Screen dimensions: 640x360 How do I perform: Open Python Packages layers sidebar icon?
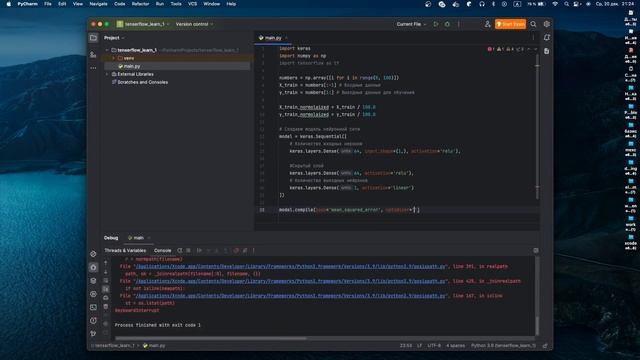[x=93, y=281]
